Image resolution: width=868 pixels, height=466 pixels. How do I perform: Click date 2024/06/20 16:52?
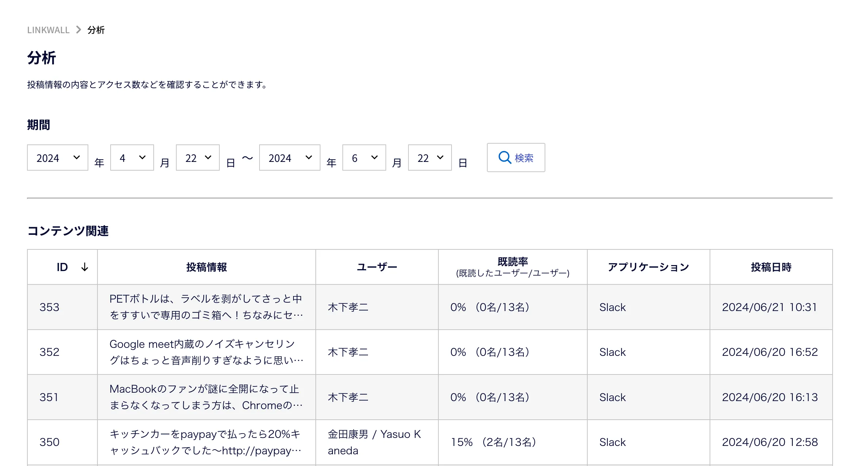click(770, 352)
